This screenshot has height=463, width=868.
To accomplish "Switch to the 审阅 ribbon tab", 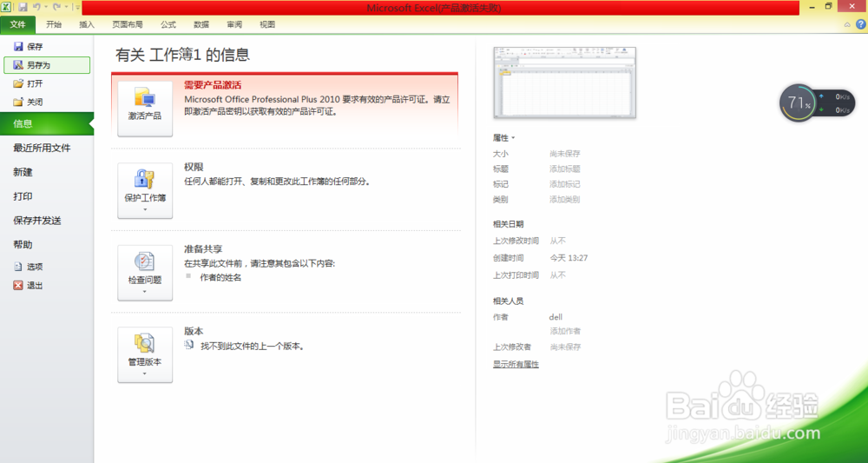I will click(x=234, y=24).
